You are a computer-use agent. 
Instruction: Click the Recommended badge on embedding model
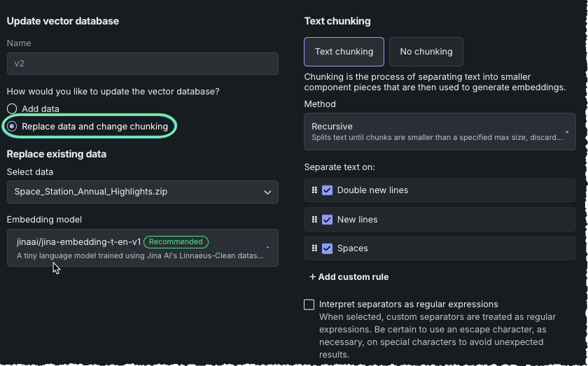[176, 242]
